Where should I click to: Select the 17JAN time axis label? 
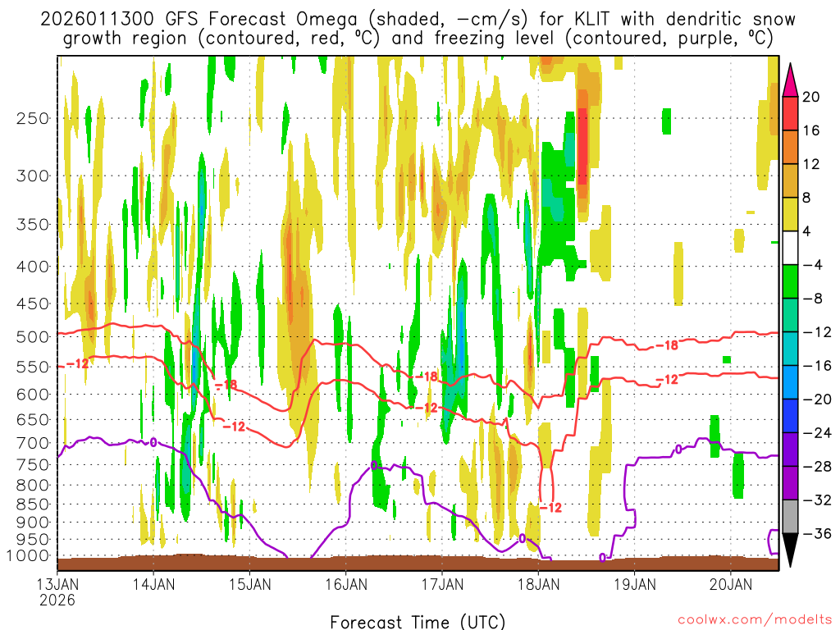click(x=442, y=584)
